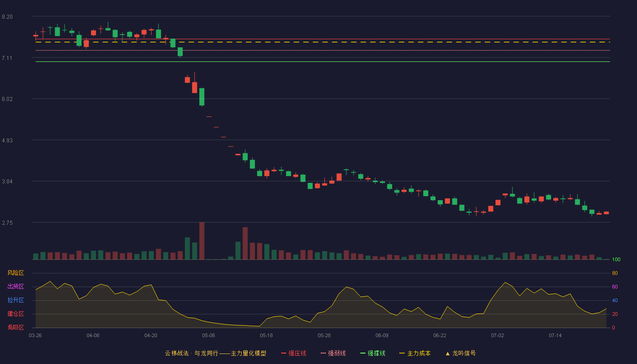Click the yellow dashed 主力成本 legend icon
The height and width of the screenshot is (364, 637).
pos(402,353)
